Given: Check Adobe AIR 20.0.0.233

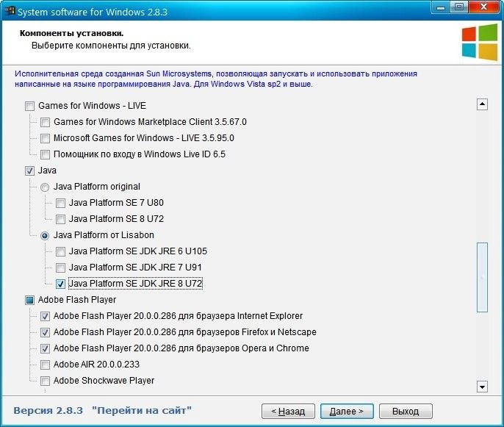Looking at the screenshot, I should 45,365.
